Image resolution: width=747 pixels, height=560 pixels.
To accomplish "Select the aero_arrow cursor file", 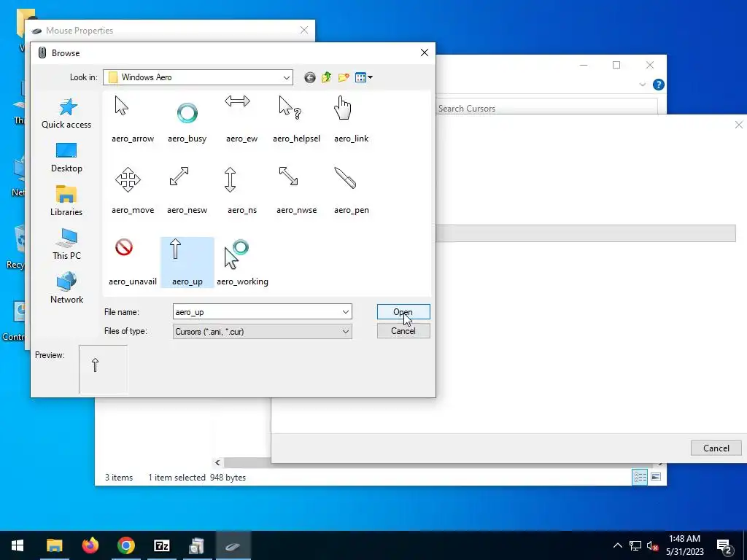I will tap(133, 119).
